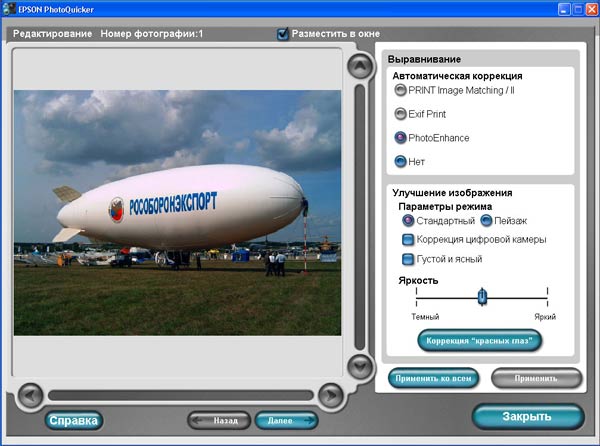600x446 pixels.
Task: Click the scroll up arrow button
Action: 357,65
